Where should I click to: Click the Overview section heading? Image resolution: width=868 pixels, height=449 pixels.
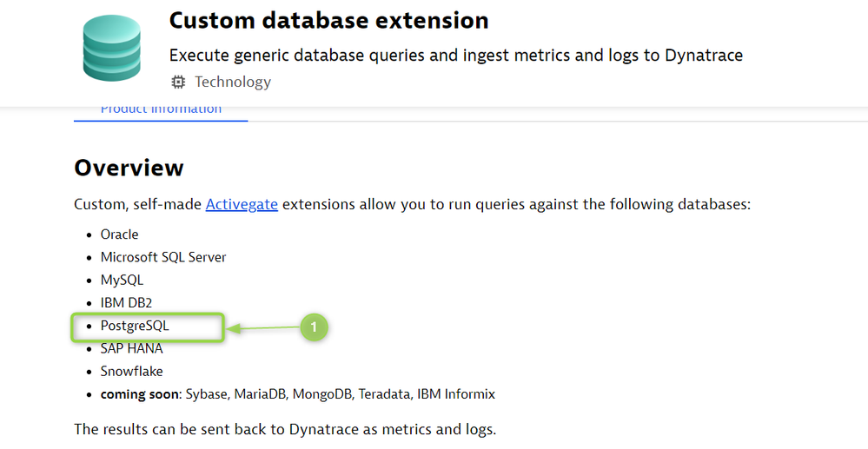pos(129,168)
